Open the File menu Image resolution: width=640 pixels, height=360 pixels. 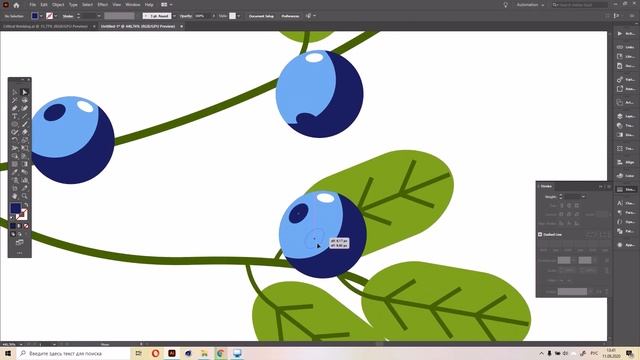32,5
